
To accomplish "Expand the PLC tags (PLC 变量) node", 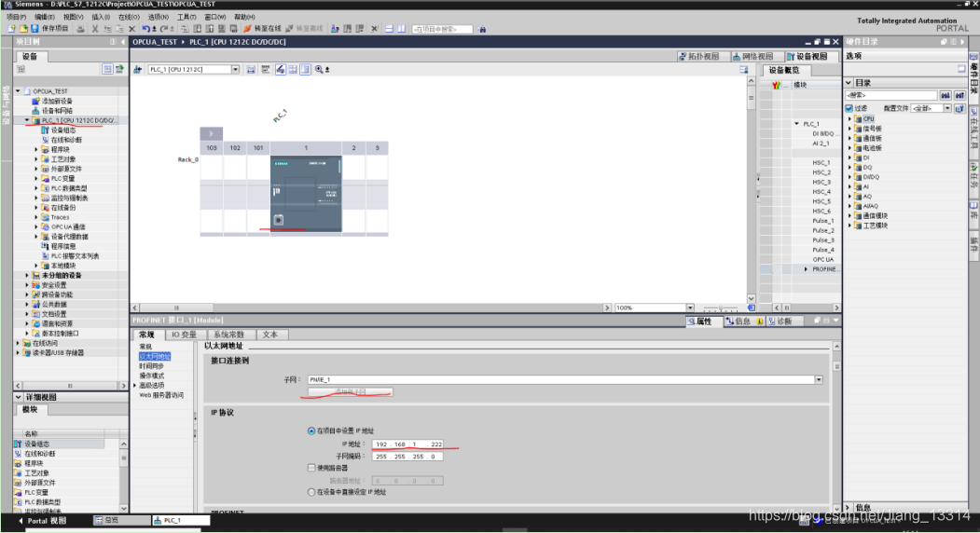I will click(36, 179).
